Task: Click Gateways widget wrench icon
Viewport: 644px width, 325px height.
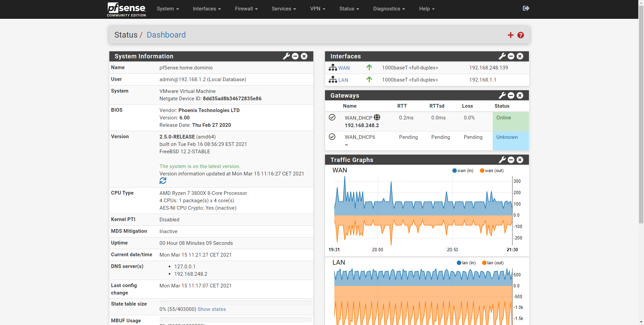Action: (x=502, y=96)
